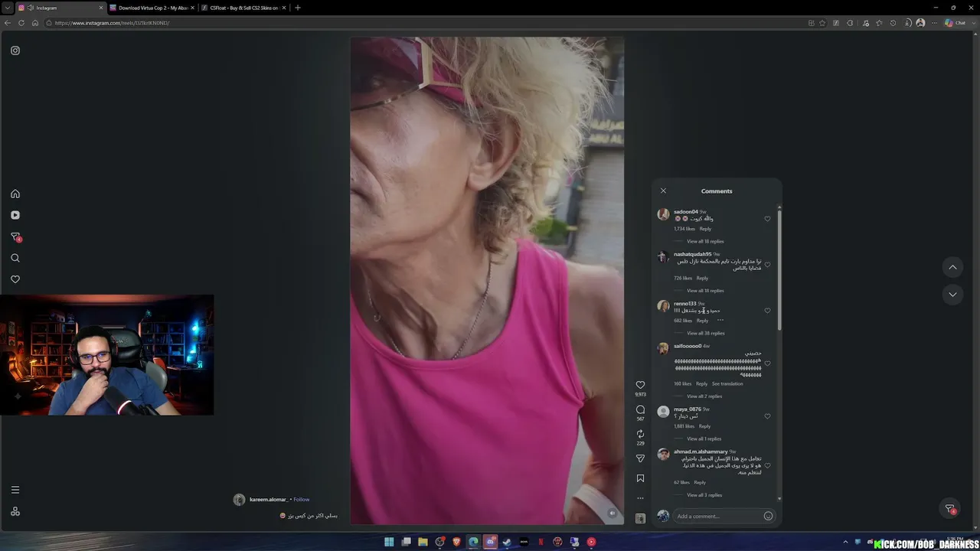Close the Comments panel
The height and width of the screenshot is (551, 980).
664,191
